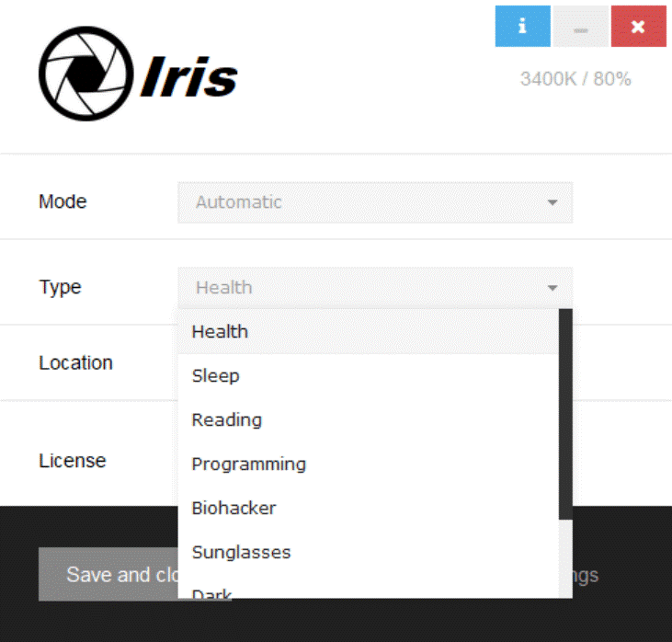Close Iris with the red X button
Viewport: 672px width, 642px height.
(639, 26)
